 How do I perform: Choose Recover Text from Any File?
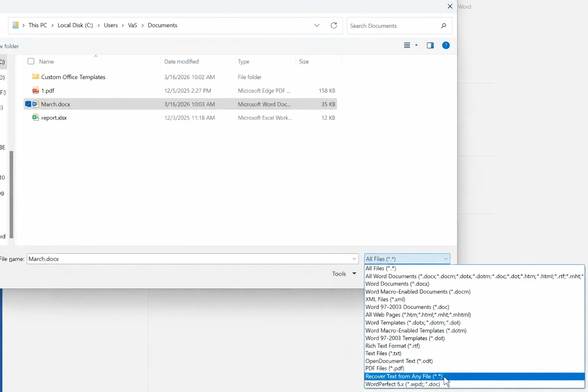point(475,376)
